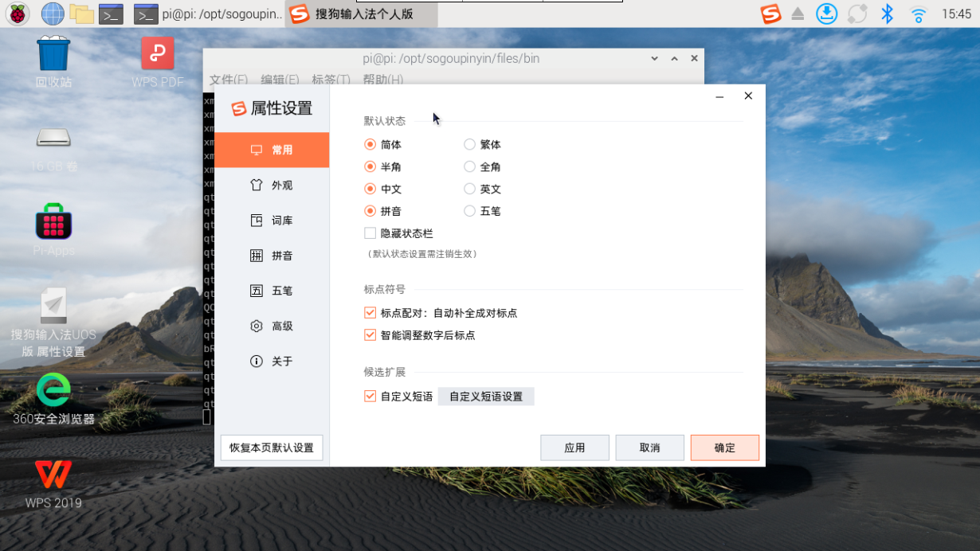
Task: Open the 拼音 settings panel
Action: click(x=276, y=255)
